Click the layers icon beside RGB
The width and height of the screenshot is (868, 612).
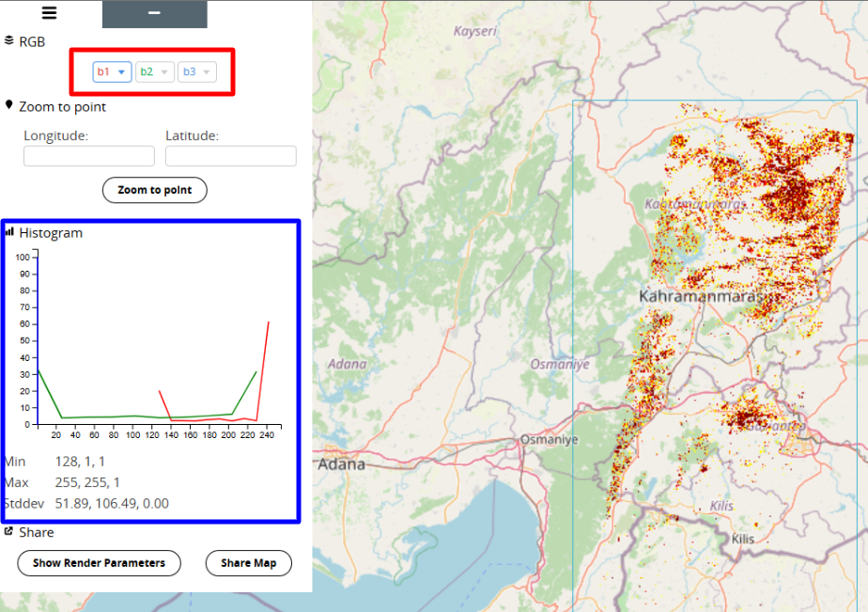tap(9, 40)
